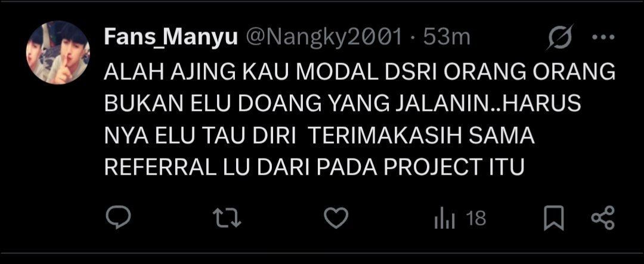Click the 53m timestamp

(x=447, y=38)
